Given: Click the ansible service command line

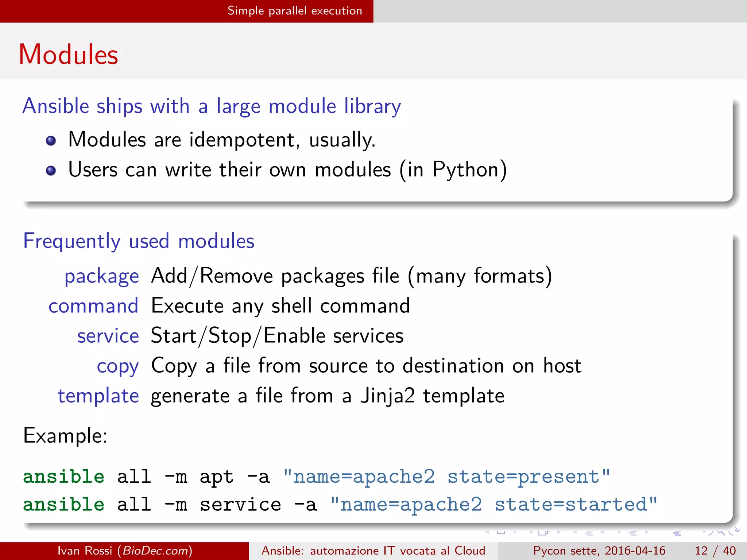Looking at the screenshot, I should (x=340, y=505).
